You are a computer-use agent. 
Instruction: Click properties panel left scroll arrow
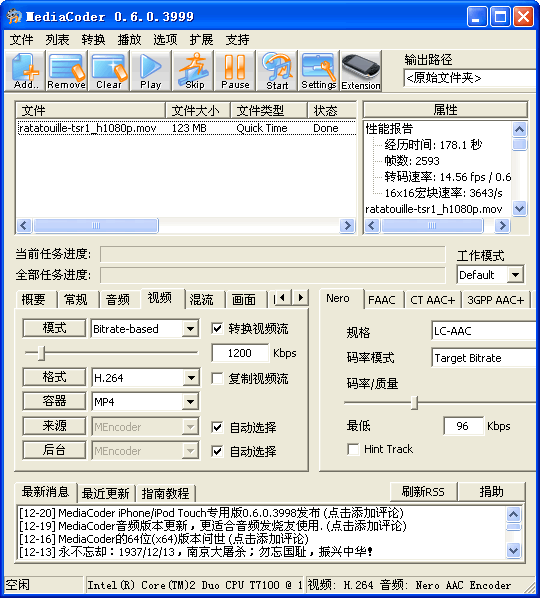pos(372,226)
